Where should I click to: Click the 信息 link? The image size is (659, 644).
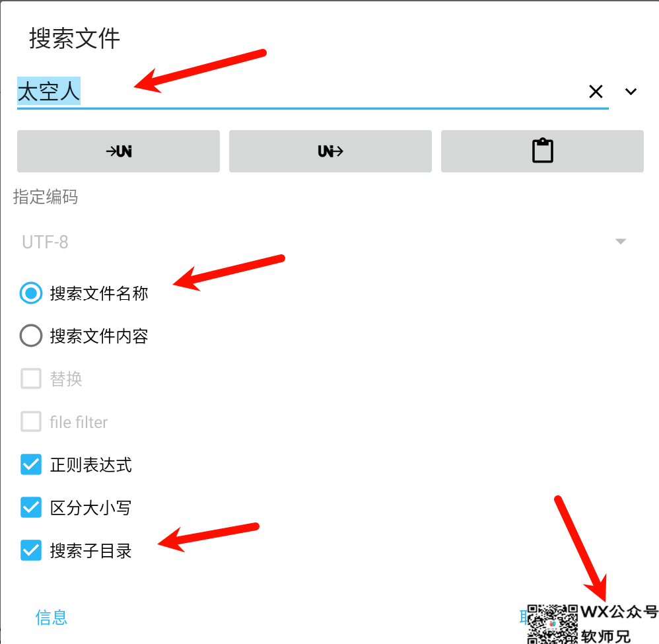(x=52, y=618)
